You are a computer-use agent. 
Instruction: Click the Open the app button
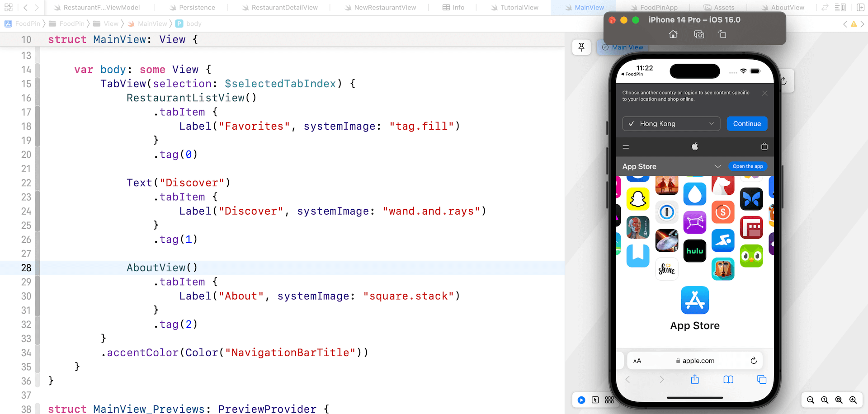tap(748, 166)
